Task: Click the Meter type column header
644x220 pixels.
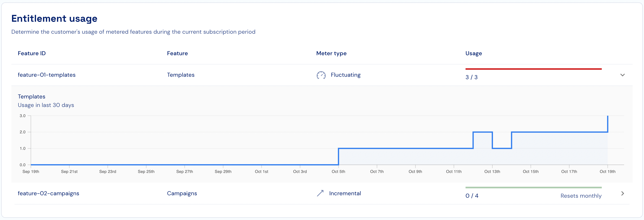Action: 331,53
